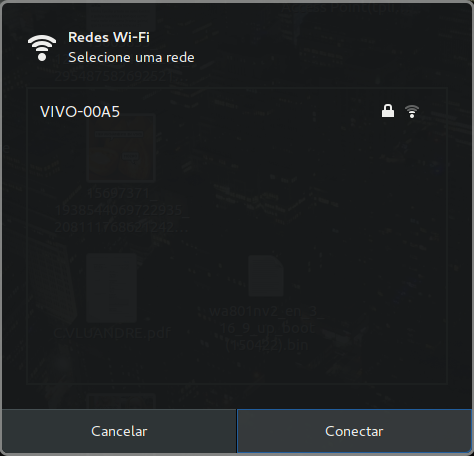Click the Conectar label at dialog bottom

coord(354,431)
